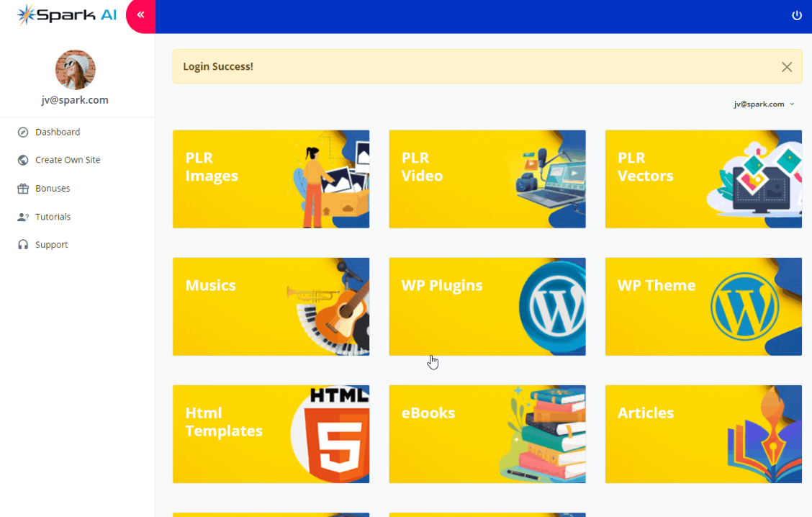Expand jv@spark.com account dropdown

[764, 104]
